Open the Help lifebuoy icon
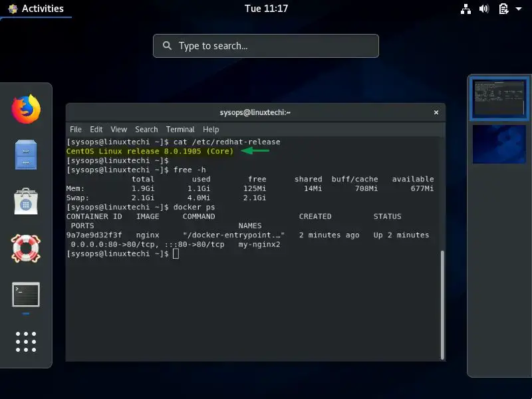Screen dimensions: 532x399 pyautogui.click(x=26, y=248)
